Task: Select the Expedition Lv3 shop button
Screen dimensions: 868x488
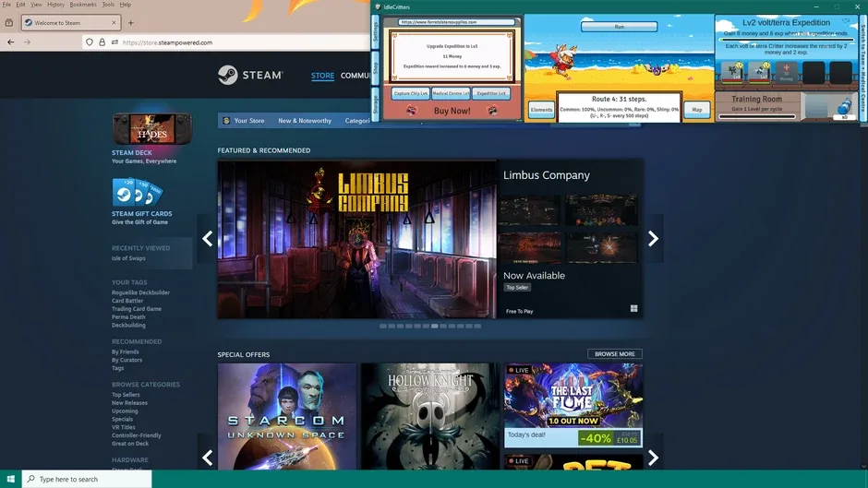Action: point(491,93)
